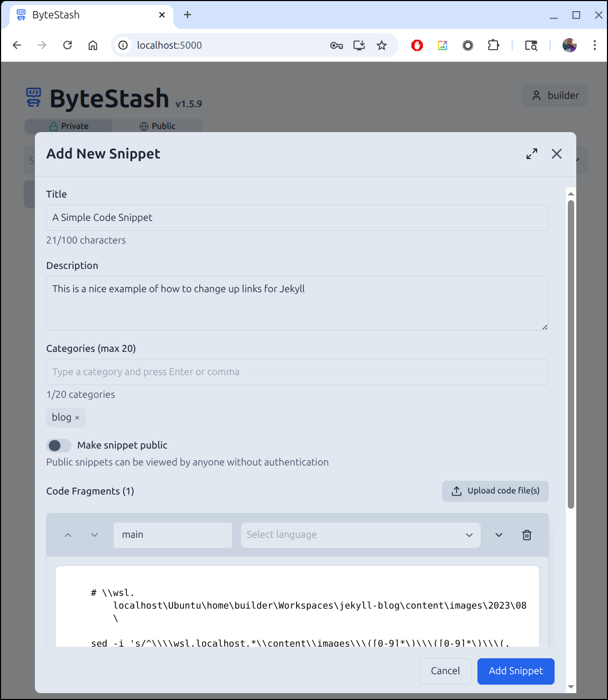This screenshot has width=608, height=700.
Task: Move the code fragment down
Action: pyautogui.click(x=95, y=535)
